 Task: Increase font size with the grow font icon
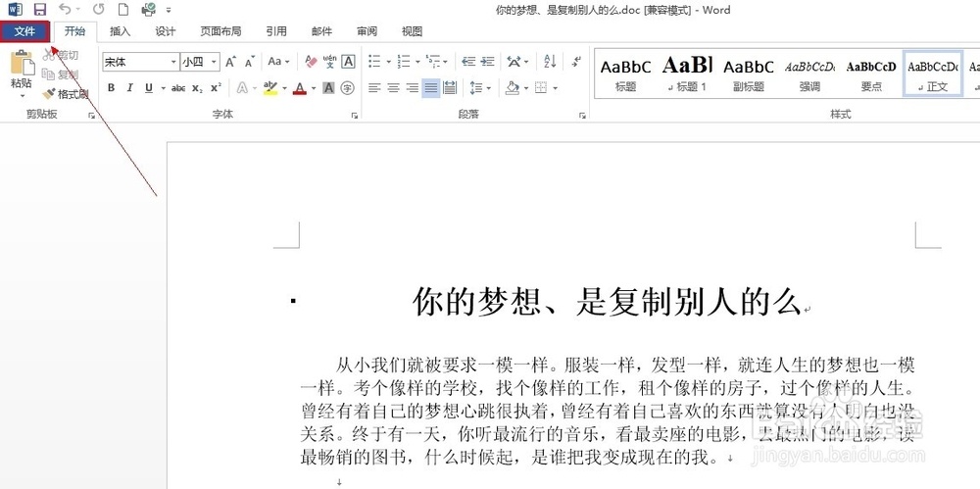pyautogui.click(x=230, y=62)
